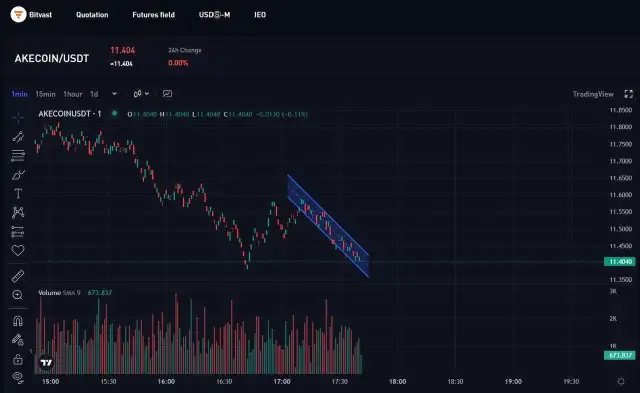Viewport: 640px width, 393px height.
Task: Toggle lock all drawing tools
Action: [18, 359]
